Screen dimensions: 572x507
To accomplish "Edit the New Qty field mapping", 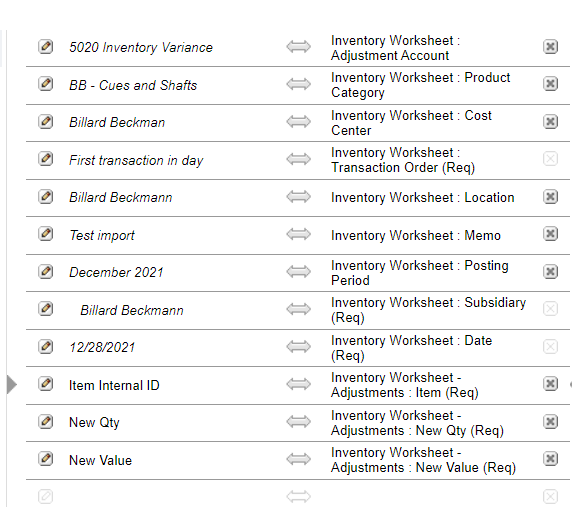I will click(x=46, y=422).
